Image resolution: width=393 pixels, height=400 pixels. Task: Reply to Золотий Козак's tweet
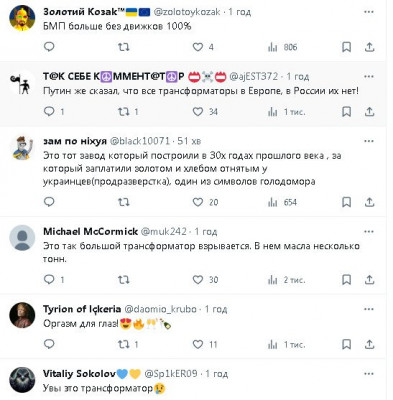coord(49,47)
